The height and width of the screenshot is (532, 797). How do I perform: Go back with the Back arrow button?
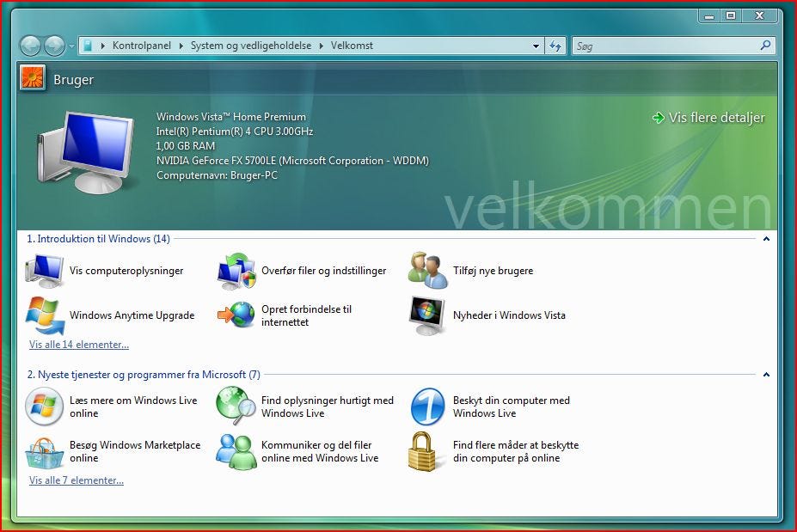tap(30, 46)
